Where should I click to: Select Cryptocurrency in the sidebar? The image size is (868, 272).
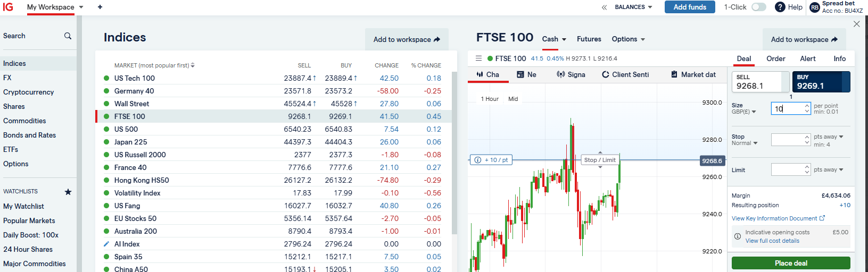[x=29, y=92]
